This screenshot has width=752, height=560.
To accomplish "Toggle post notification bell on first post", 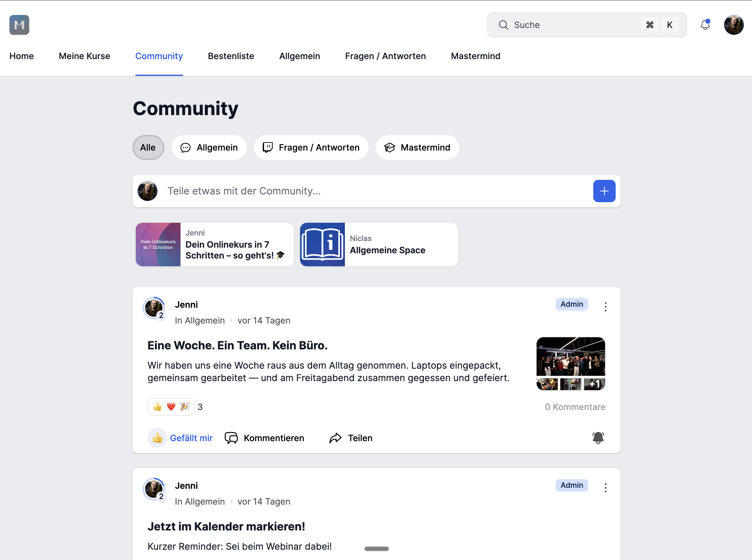I will click(x=598, y=438).
